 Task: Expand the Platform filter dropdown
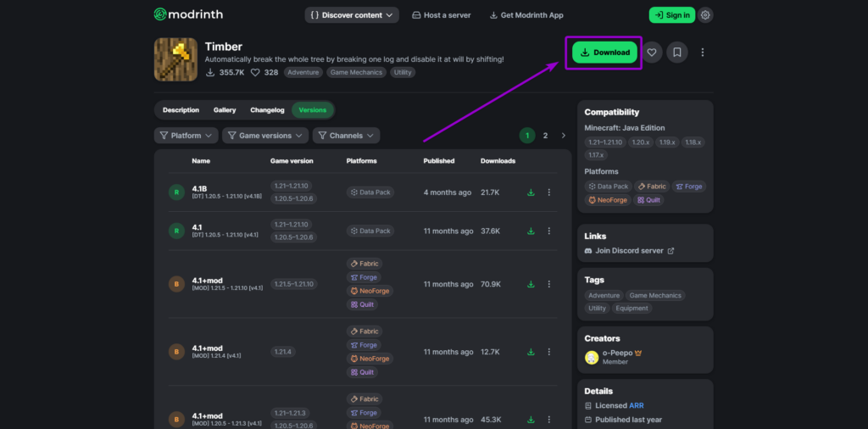point(186,136)
